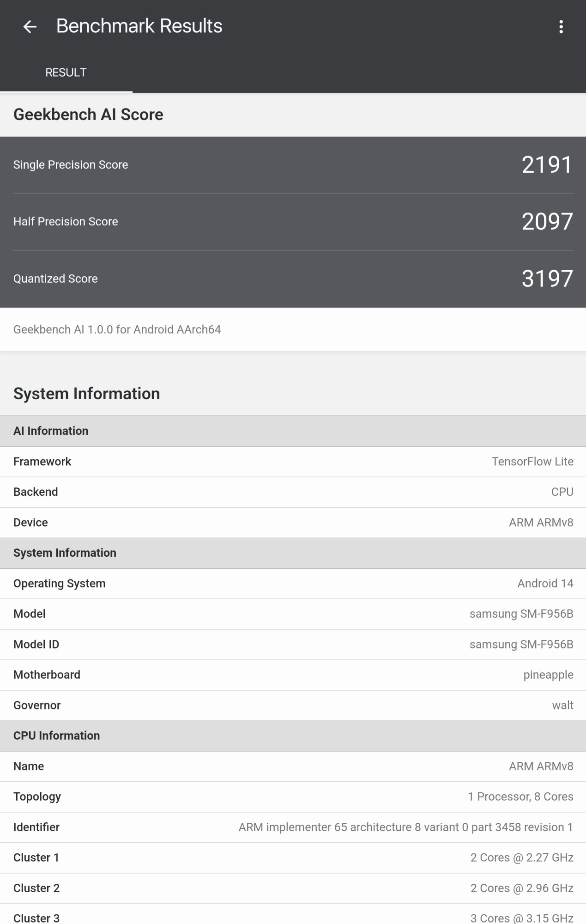The image size is (586, 924).
Task: Tap the walt governor value
Action: (x=562, y=705)
